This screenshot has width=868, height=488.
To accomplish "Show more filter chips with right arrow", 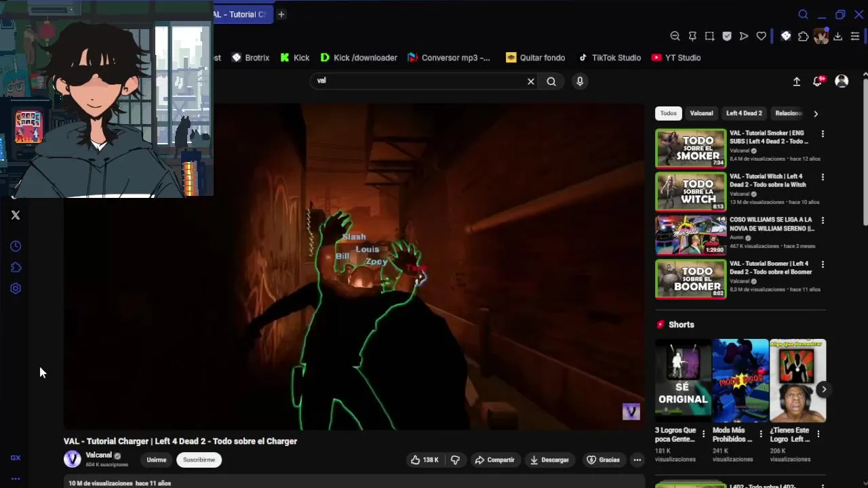I will point(816,114).
